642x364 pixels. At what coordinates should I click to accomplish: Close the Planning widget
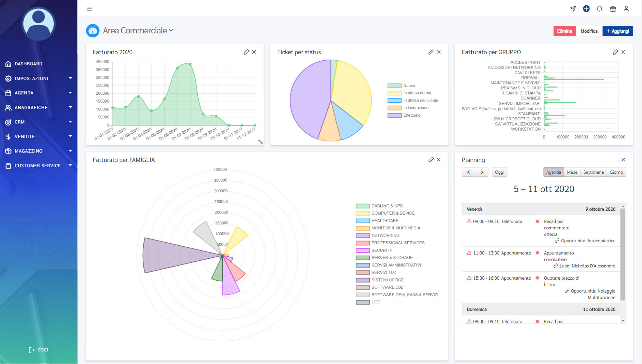tap(623, 160)
